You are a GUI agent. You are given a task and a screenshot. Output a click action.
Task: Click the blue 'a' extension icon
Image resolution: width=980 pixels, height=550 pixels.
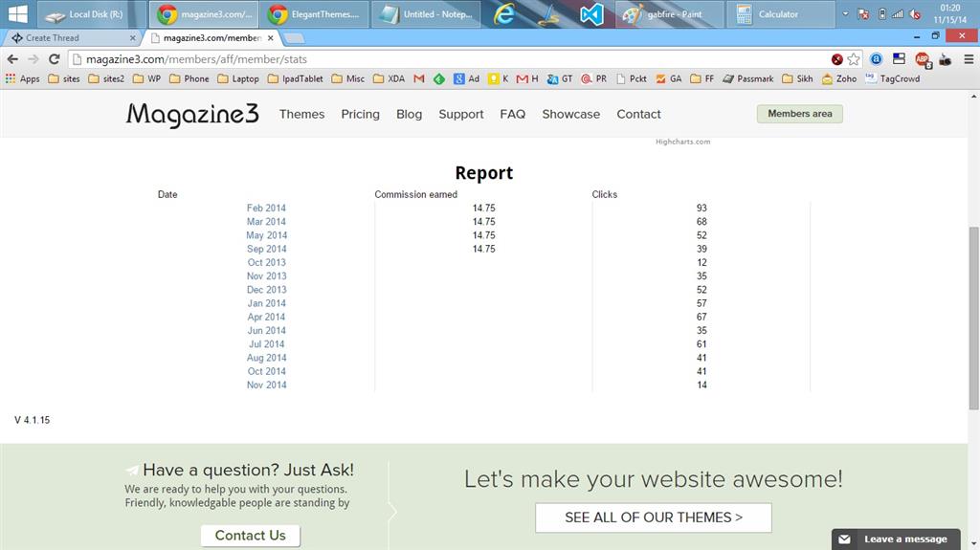[877, 59]
